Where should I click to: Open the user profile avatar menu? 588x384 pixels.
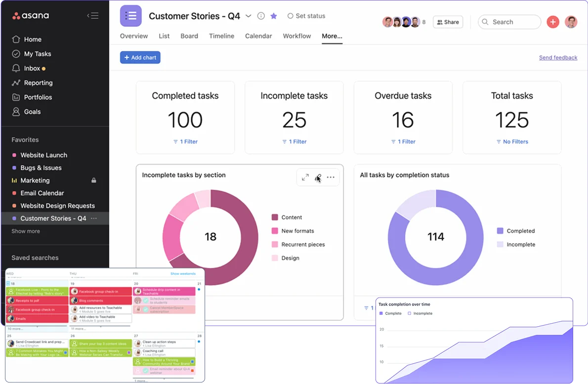point(571,22)
